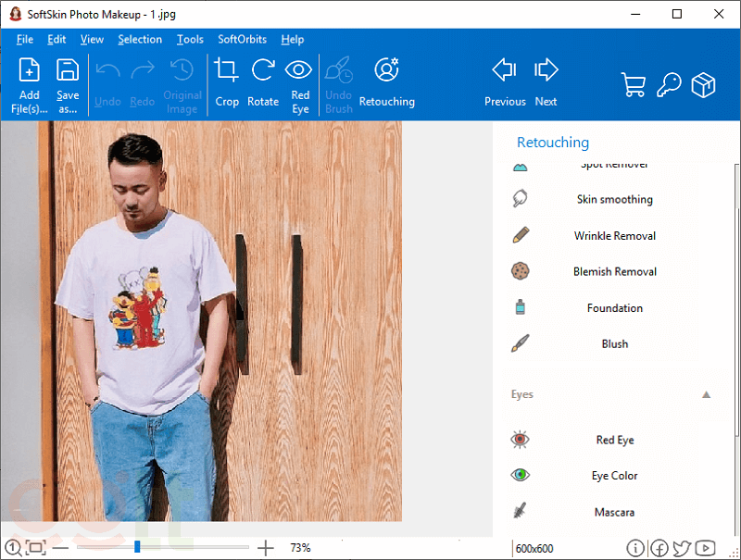741x560 pixels.
Task: Click the Save as icon
Action: tap(68, 71)
